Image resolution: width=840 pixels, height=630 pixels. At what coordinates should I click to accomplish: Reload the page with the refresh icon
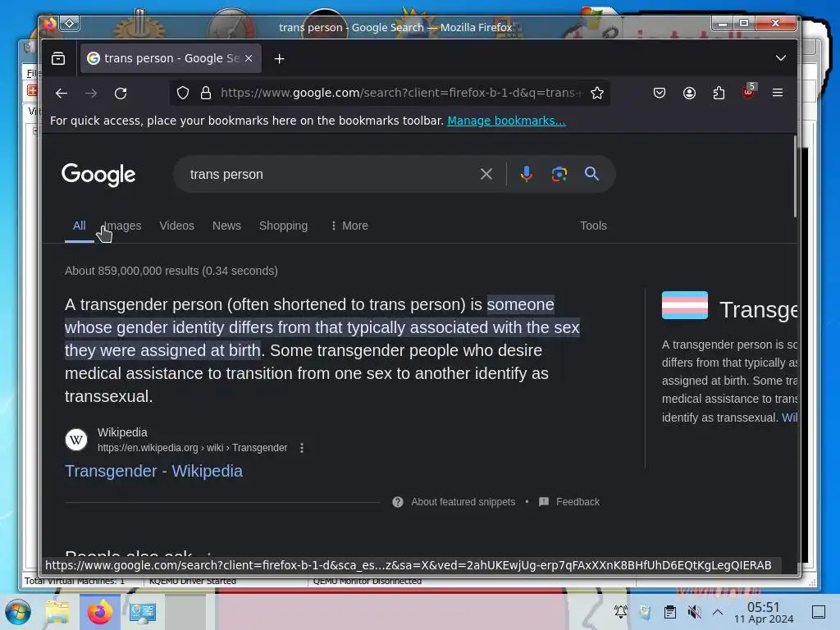click(x=121, y=94)
